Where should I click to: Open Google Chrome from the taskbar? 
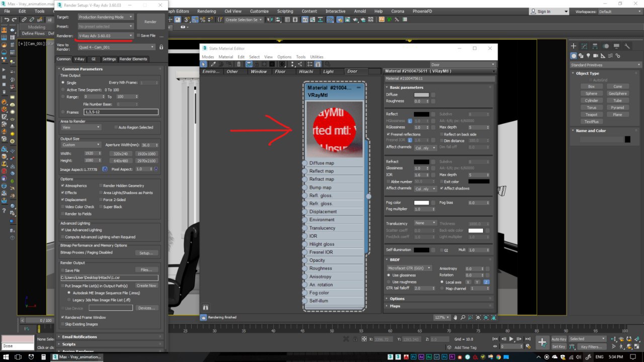[499, 357]
